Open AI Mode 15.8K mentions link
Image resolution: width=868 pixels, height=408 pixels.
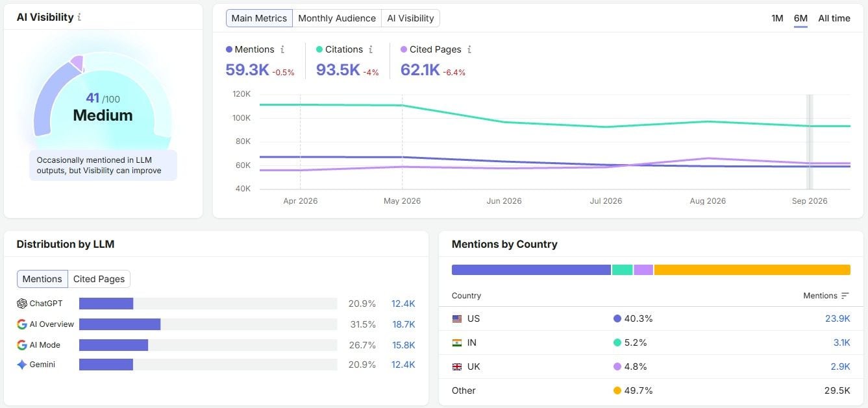[403, 345]
